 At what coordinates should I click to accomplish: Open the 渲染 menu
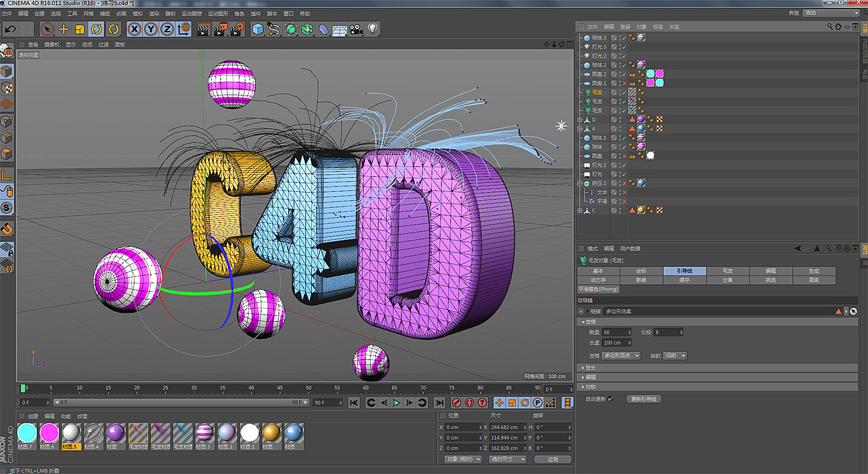155,14
